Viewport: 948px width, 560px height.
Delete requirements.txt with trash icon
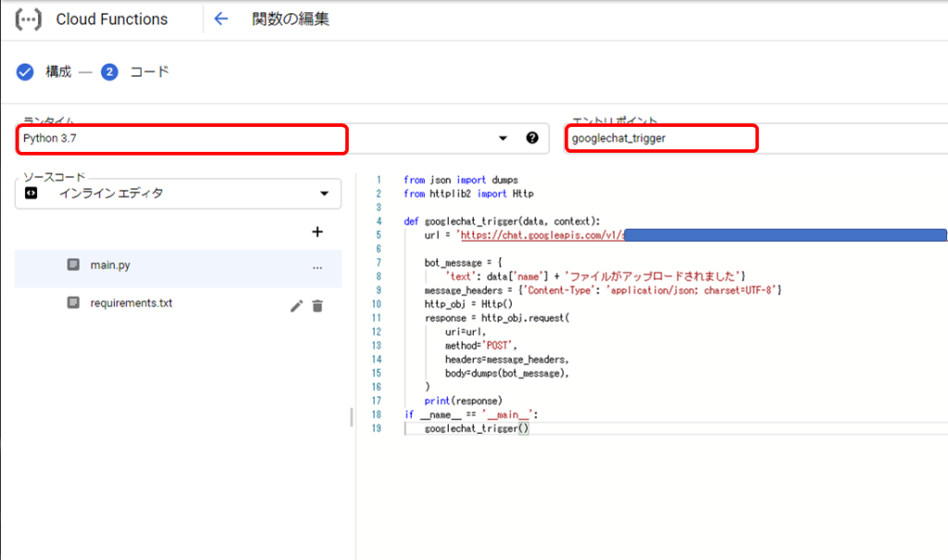[x=318, y=306]
